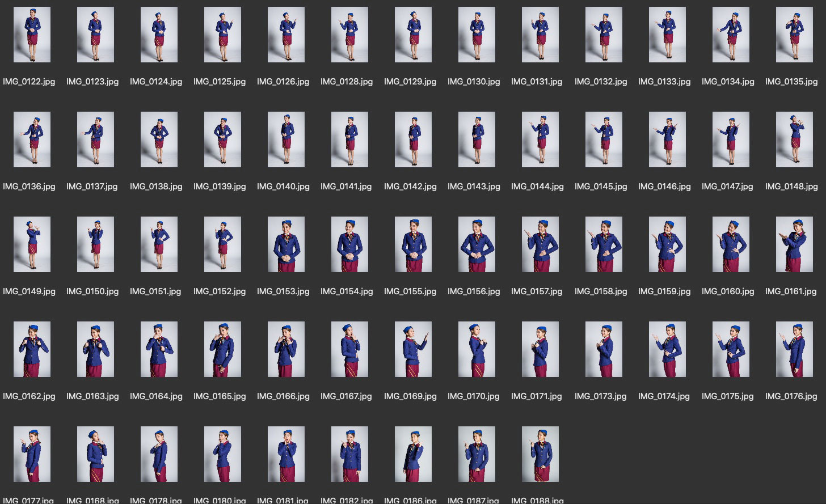Screen dimensions: 826x504
Task: Select the IMG_0148.jpg image
Action: 794,139
